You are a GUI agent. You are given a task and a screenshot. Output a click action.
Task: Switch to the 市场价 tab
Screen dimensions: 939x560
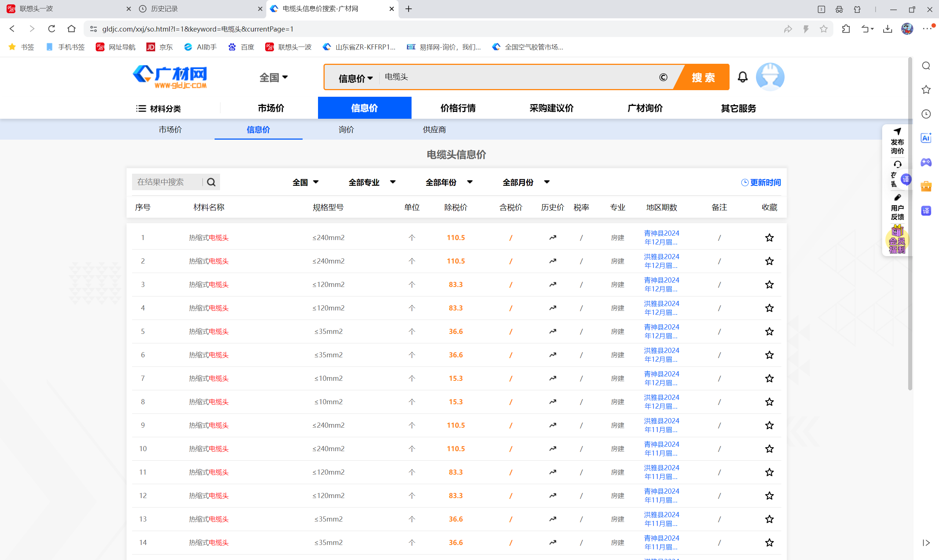pyautogui.click(x=170, y=129)
